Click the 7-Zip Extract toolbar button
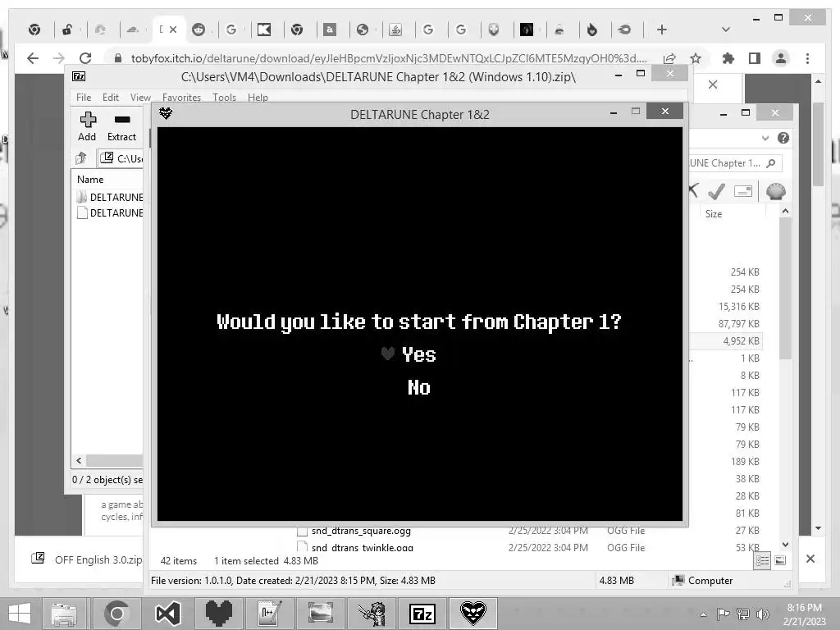The image size is (840, 630). (121, 127)
